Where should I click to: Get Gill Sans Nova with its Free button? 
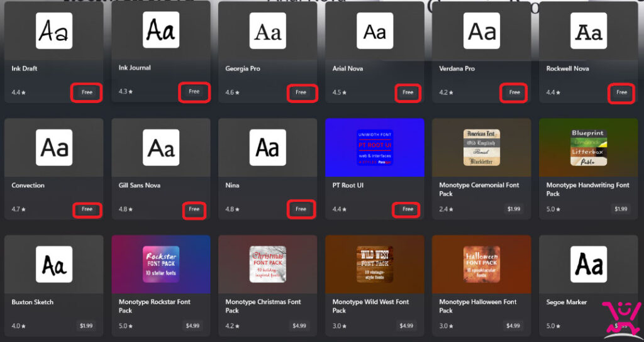pos(194,209)
